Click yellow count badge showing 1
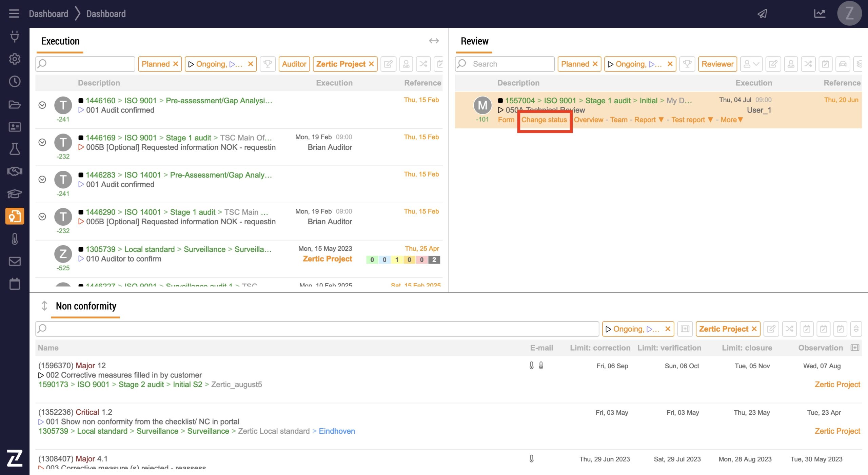The width and height of the screenshot is (868, 475). point(396,260)
